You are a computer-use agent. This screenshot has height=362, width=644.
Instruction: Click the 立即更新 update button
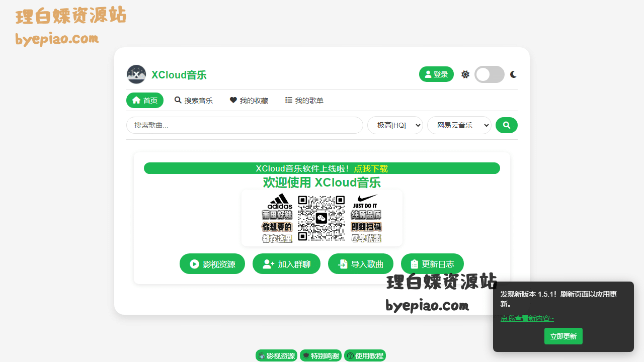coord(563,336)
